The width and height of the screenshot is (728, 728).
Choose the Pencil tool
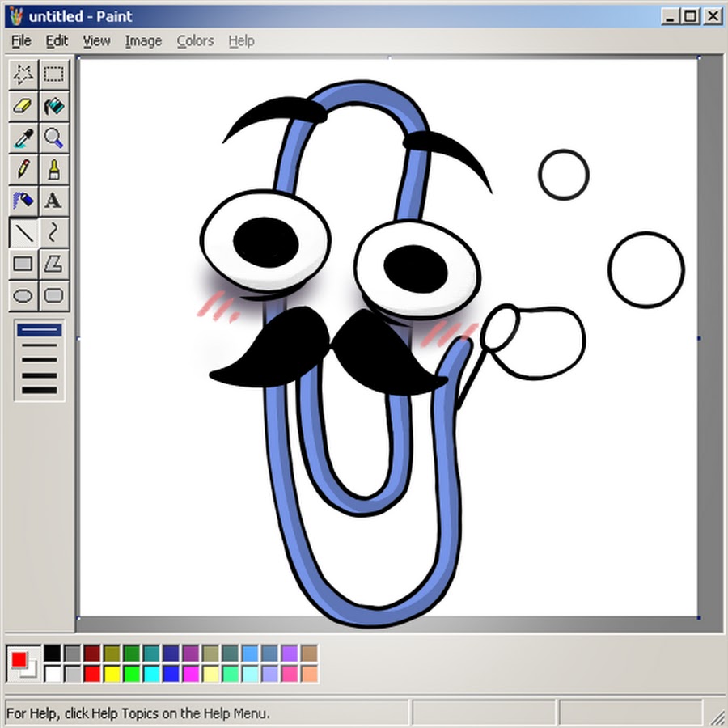[x=23, y=169]
